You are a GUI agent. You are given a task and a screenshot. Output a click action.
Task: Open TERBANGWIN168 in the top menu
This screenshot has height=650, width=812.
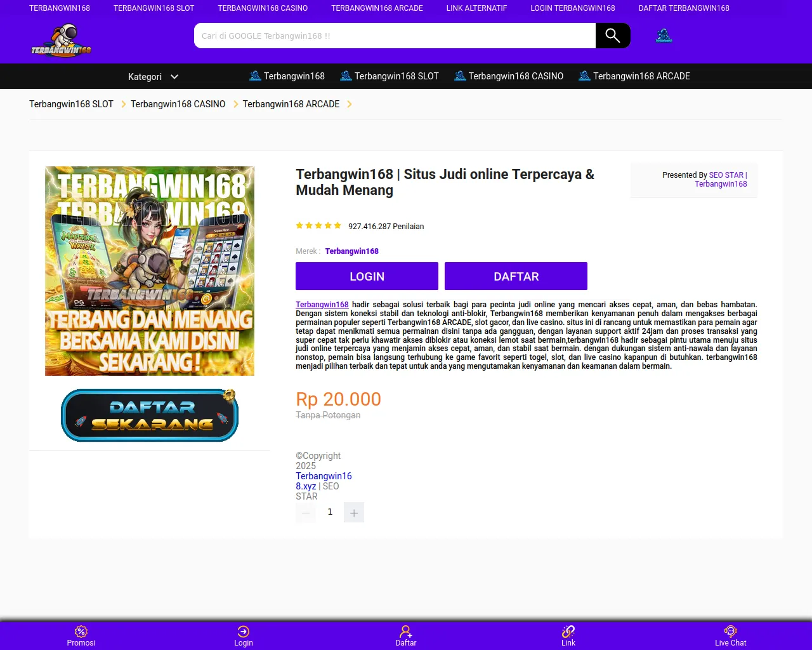tap(60, 8)
